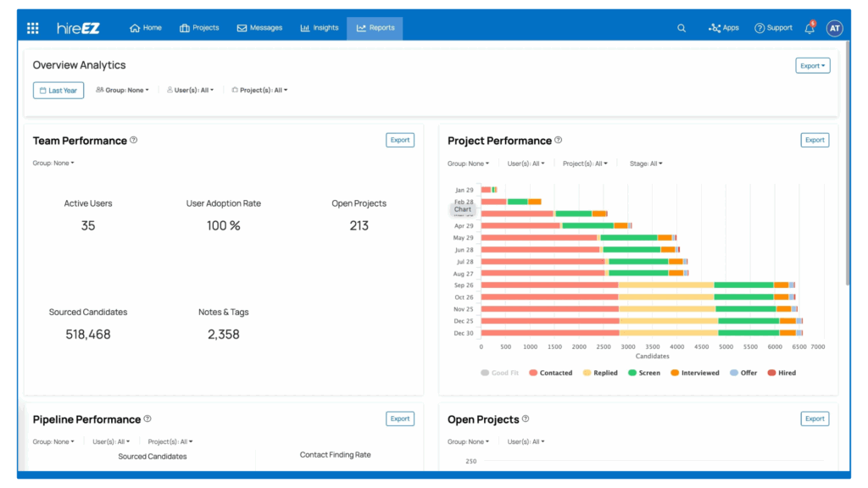
Task: Click Pipeline Performance help info icon
Action: [x=147, y=419]
